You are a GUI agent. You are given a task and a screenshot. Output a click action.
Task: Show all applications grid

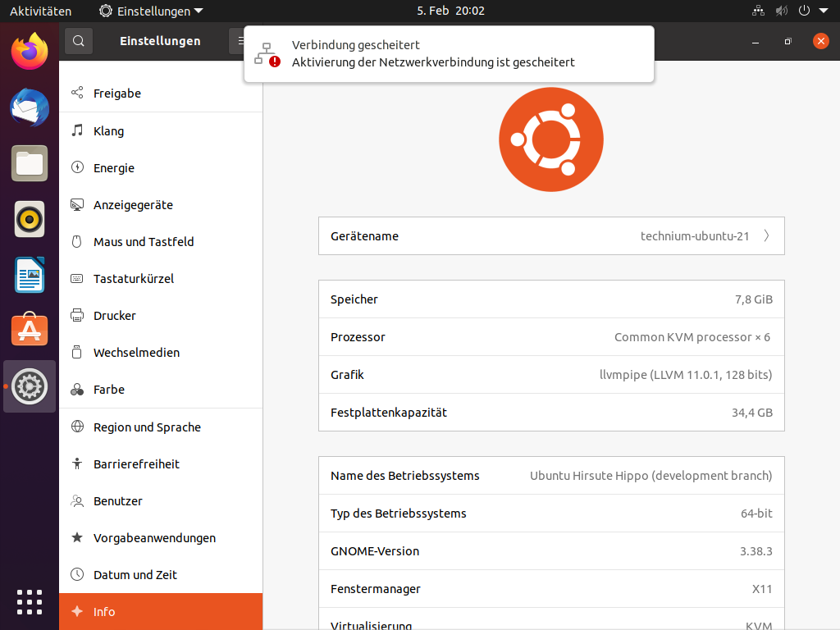click(x=30, y=602)
